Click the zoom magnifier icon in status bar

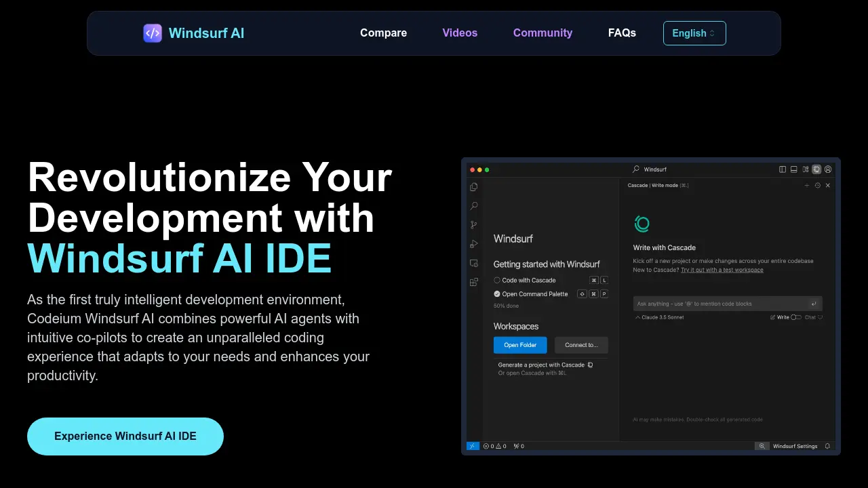[x=762, y=446]
